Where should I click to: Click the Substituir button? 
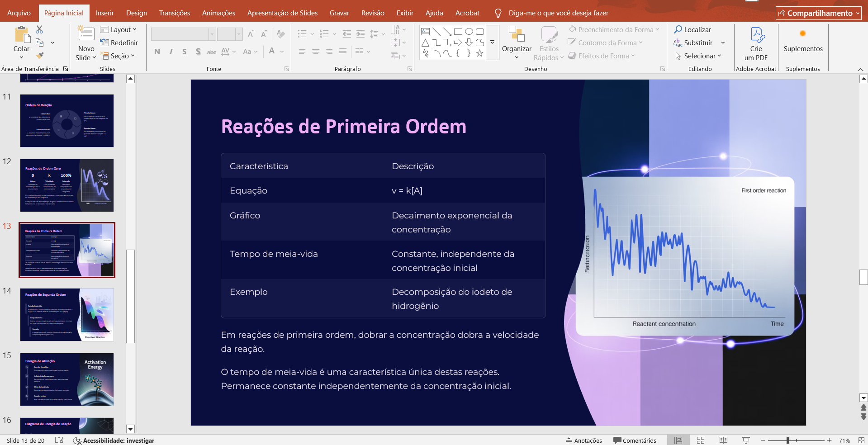coord(693,43)
